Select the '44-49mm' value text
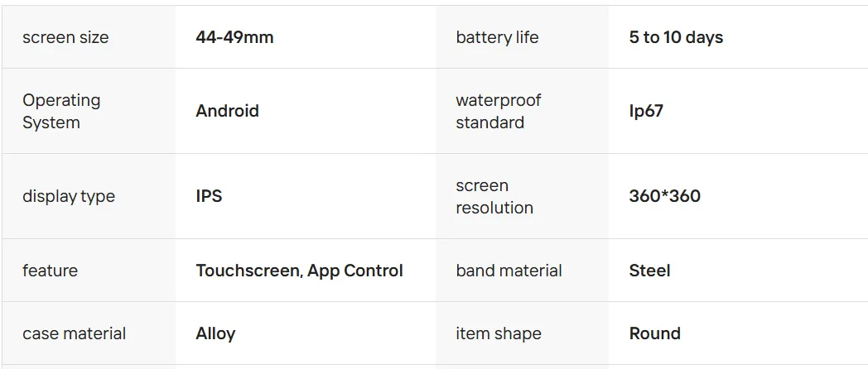Screen dimensions: 868x369 tap(234, 37)
